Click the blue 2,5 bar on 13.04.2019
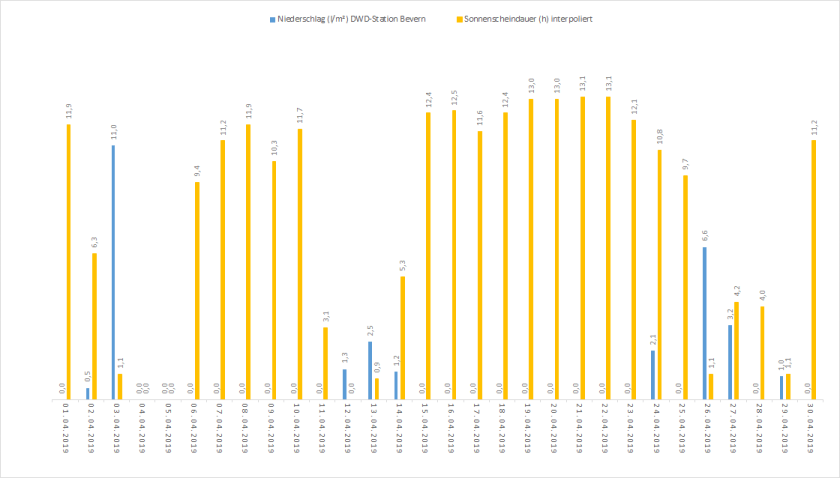 coord(369,369)
